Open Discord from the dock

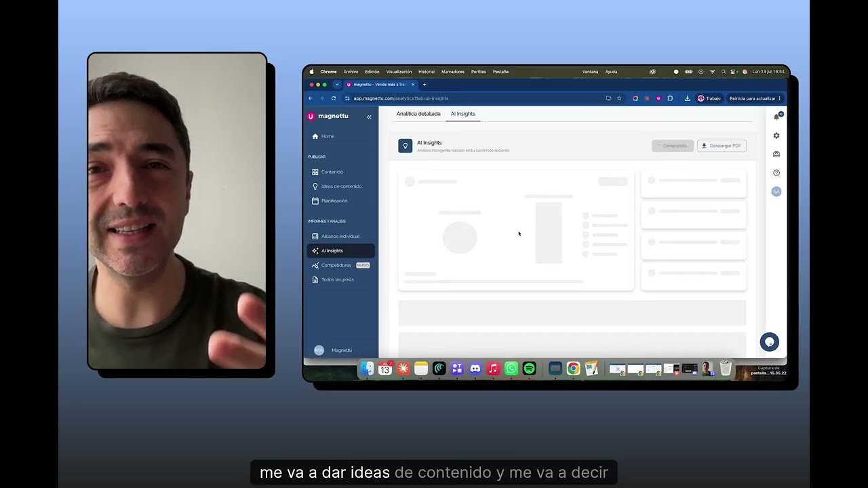(x=475, y=369)
